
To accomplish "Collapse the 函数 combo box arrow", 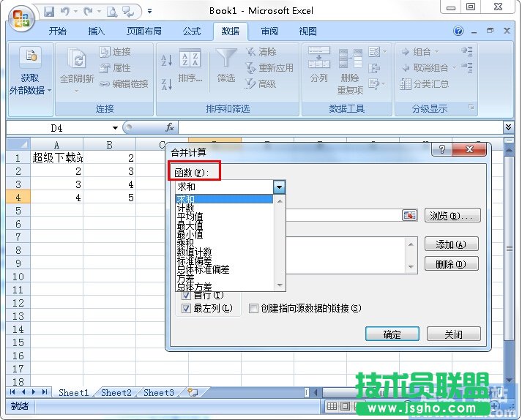I will point(279,187).
